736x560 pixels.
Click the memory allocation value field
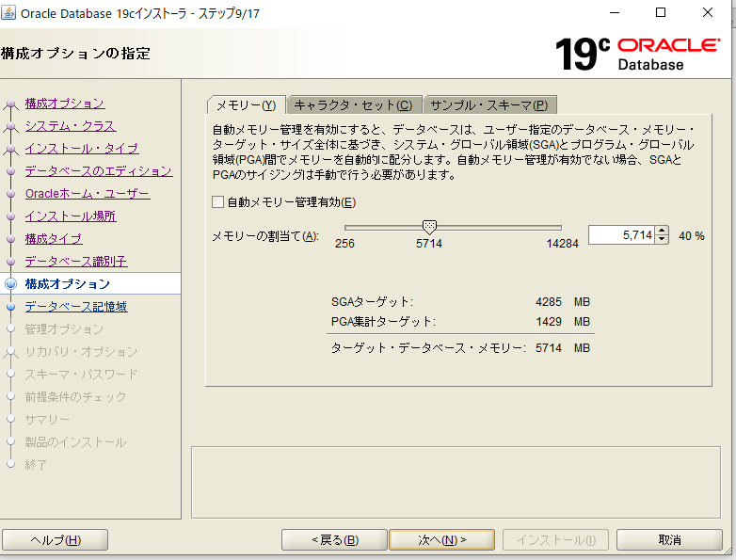tap(621, 235)
